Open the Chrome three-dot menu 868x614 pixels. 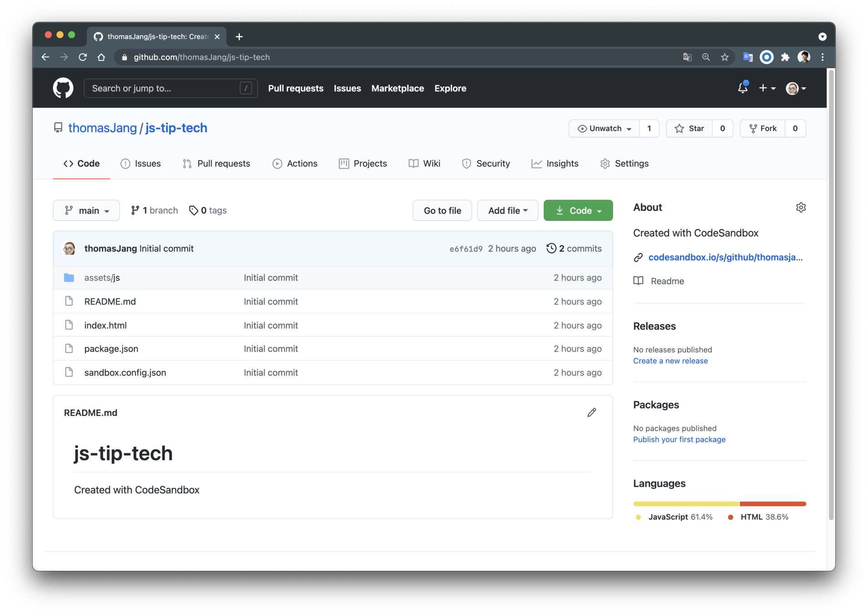pos(823,57)
